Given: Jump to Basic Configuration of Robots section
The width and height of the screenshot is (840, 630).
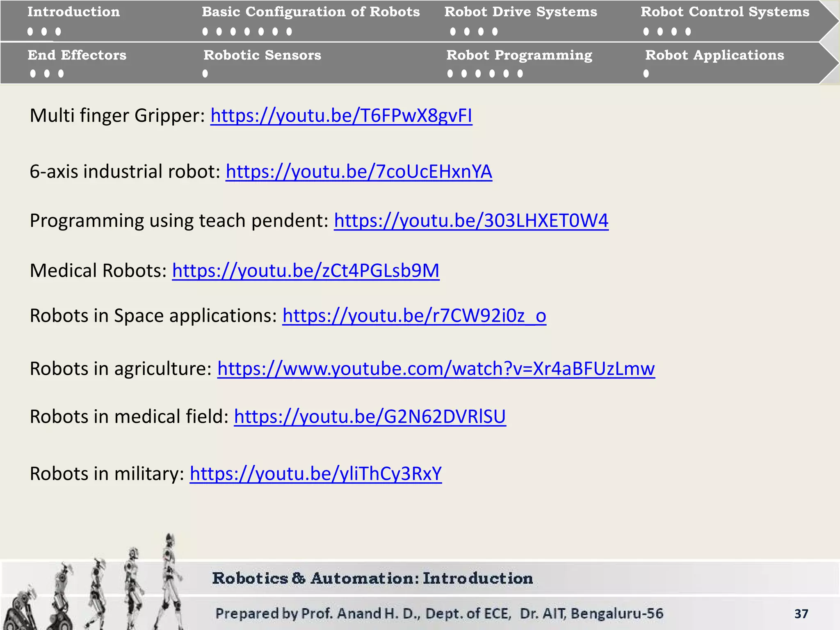Looking at the screenshot, I should 310,12.
